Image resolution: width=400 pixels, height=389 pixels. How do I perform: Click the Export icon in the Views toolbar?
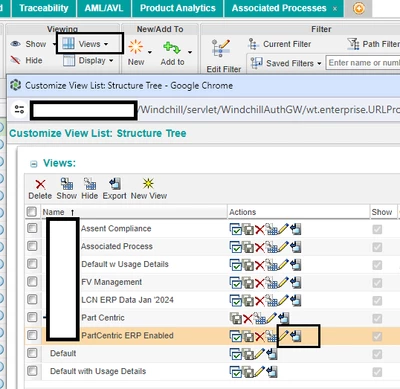point(115,184)
